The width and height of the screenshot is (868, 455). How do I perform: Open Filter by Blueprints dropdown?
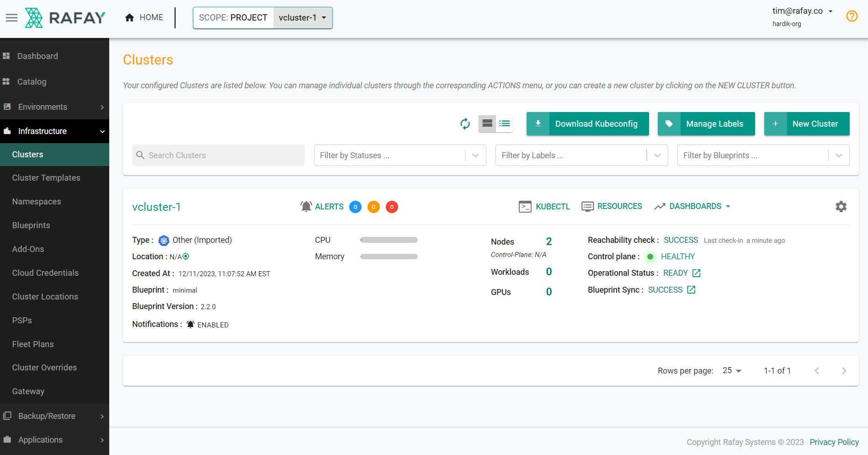[x=763, y=155]
